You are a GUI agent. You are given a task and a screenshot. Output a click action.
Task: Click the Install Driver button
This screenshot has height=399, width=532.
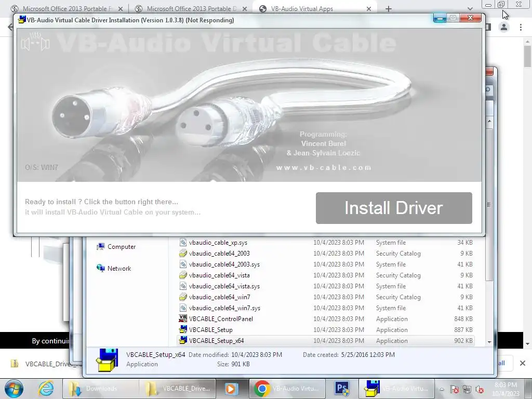tap(394, 208)
